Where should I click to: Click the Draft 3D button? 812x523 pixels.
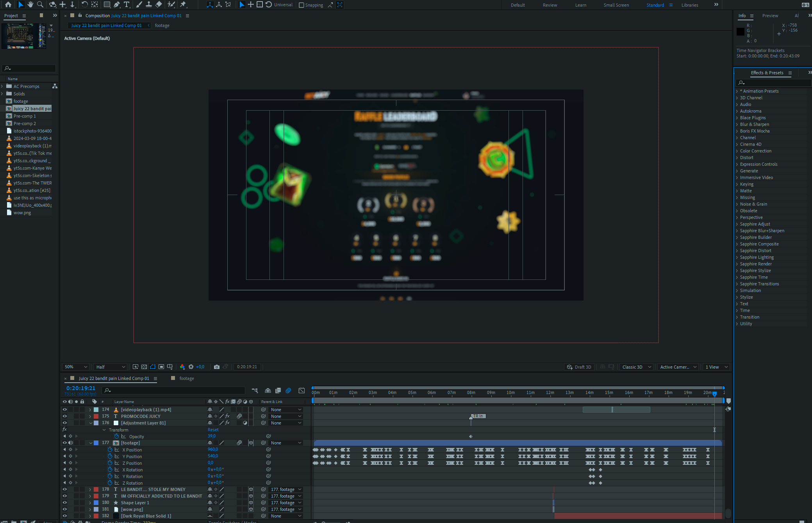click(x=579, y=367)
